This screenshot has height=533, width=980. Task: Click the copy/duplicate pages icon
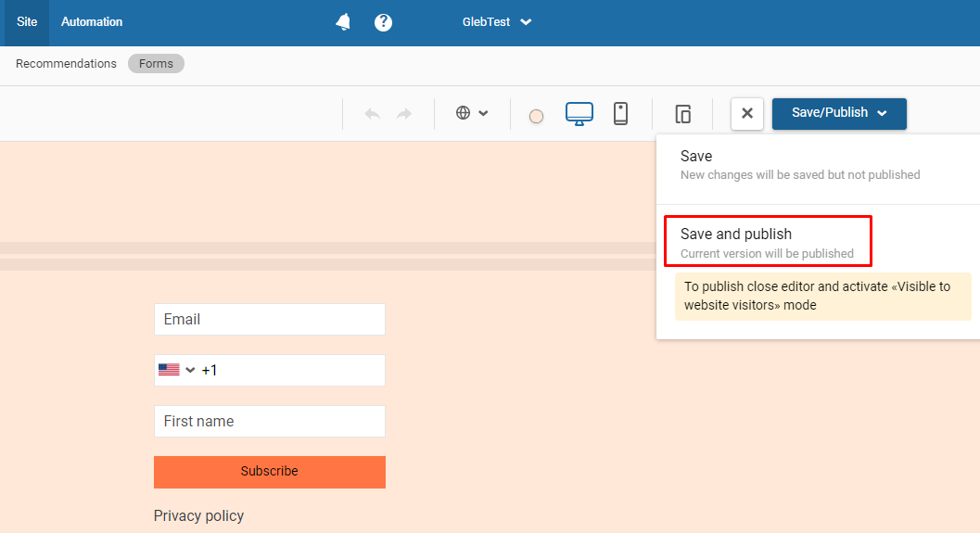click(683, 114)
